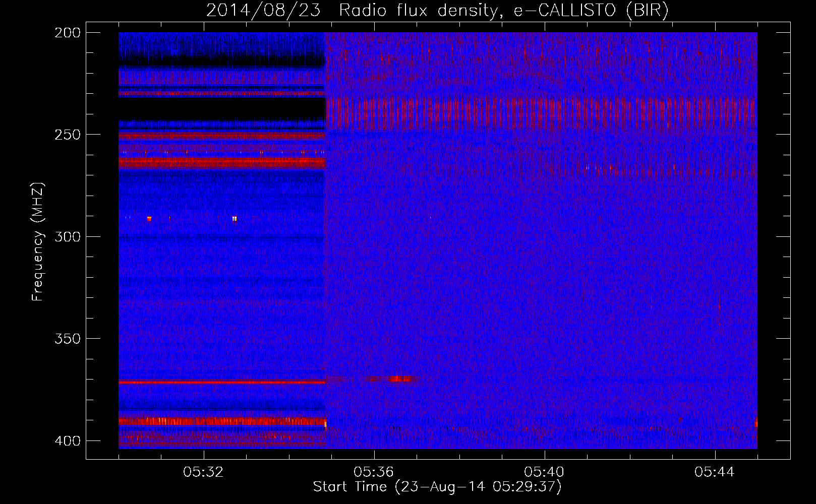
Task: Click the orange spot near 290 MHz at 05:30:40
Action: [149, 219]
